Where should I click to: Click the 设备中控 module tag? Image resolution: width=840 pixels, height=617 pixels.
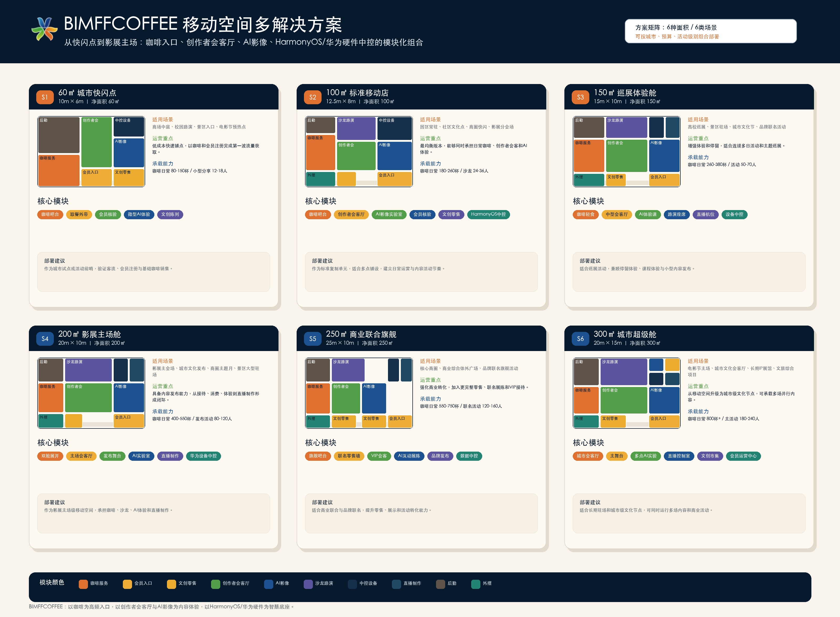(x=734, y=215)
